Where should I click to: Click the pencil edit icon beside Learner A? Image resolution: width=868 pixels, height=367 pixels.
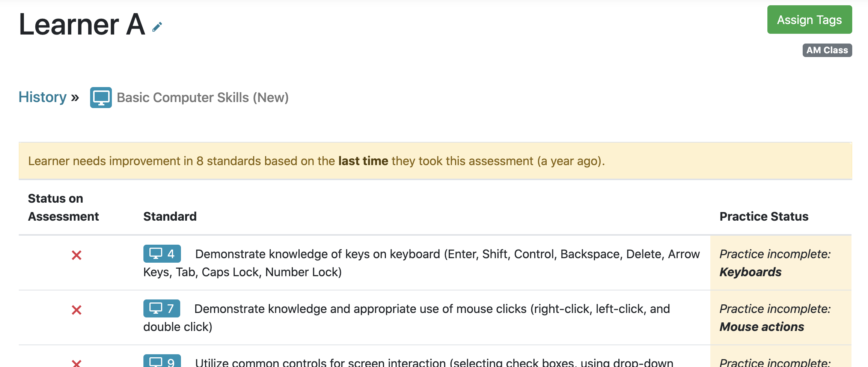pos(157,27)
